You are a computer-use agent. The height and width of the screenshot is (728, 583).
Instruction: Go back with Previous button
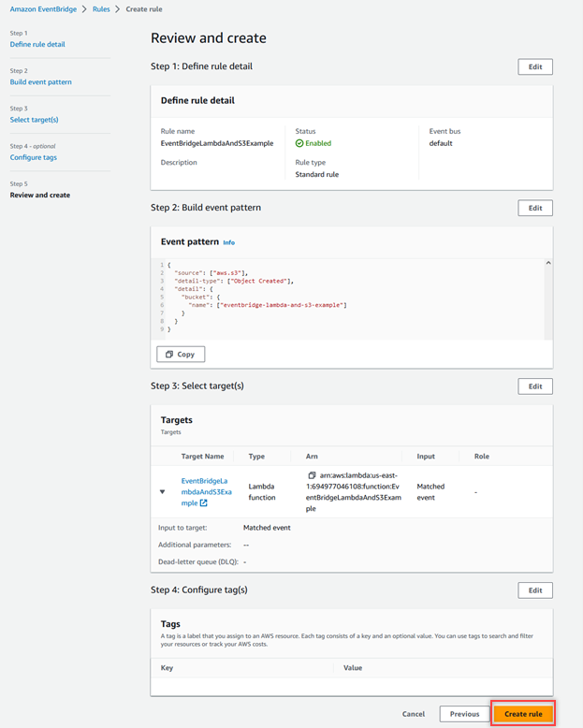(x=465, y=714)
